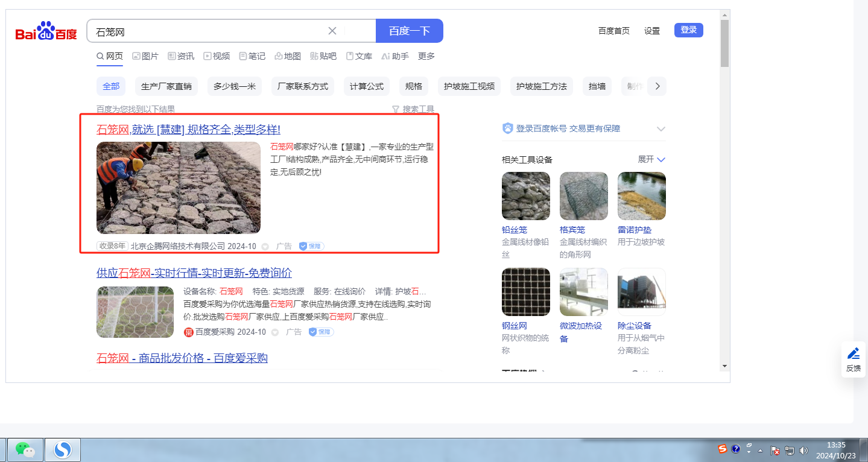Viewport: 868px width, 462px height.
Task: Open the 文库 library tab
Action: coord(359,56)
